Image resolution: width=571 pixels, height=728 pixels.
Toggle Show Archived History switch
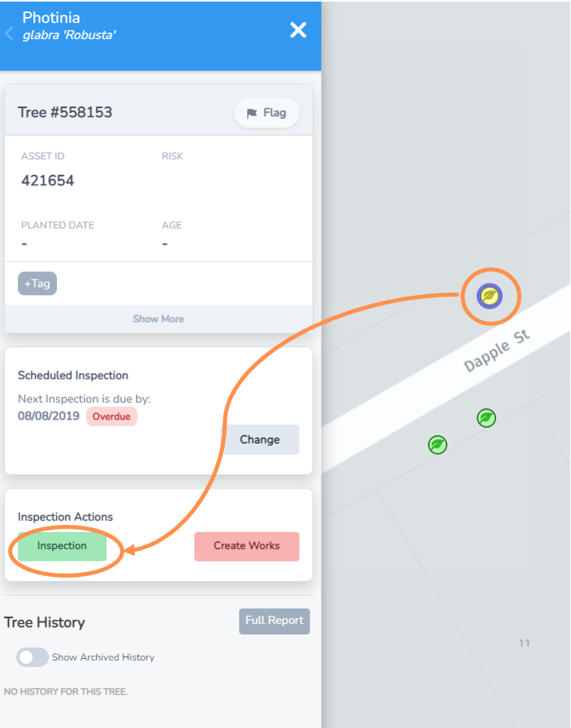tap(32, 657)
